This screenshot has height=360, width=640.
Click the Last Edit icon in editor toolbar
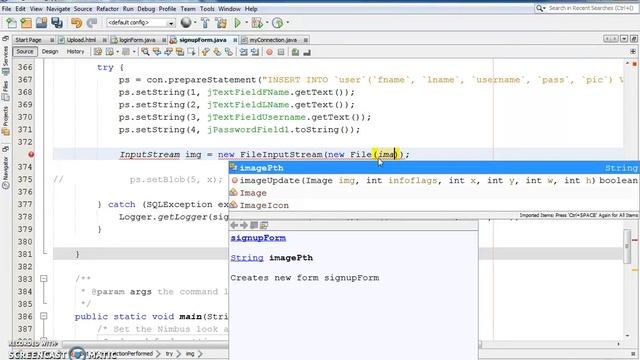coord(98,52)
